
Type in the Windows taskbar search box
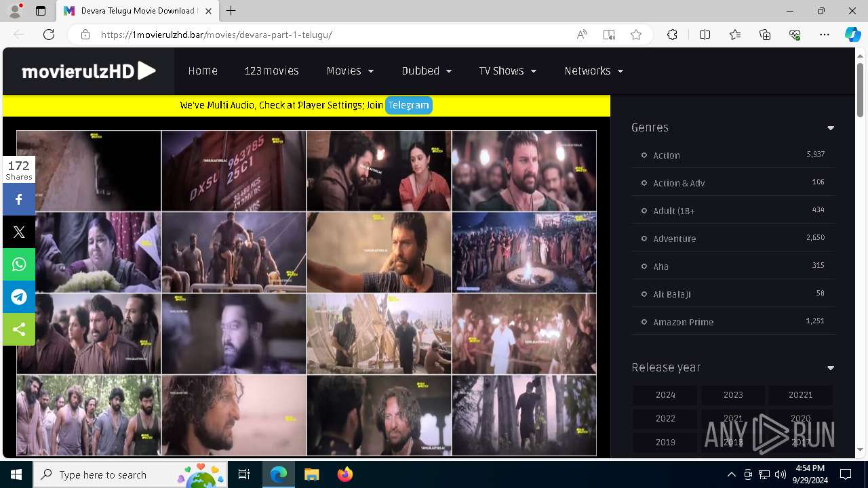pos(130,474)
